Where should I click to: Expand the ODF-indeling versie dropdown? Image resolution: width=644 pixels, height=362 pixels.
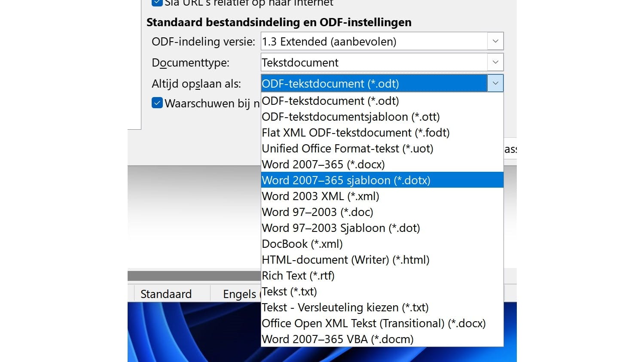[x=495, y=42]
